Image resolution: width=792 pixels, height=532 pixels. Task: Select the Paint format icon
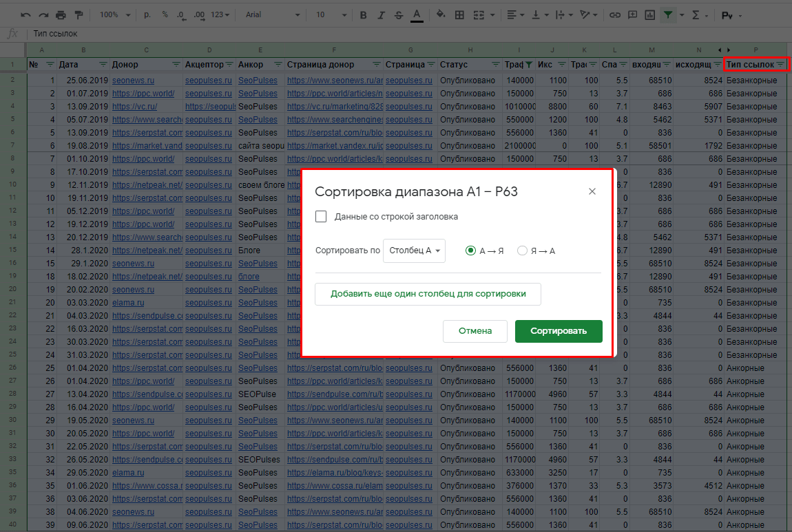pyautogui.click(x=79, y=15)
